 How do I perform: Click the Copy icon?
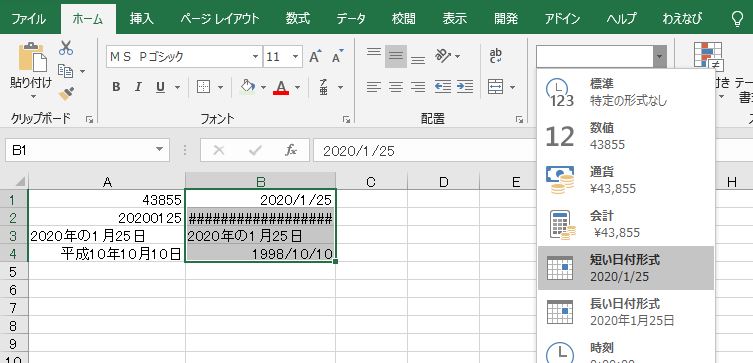pyautogui.click(x=65, y=71)
